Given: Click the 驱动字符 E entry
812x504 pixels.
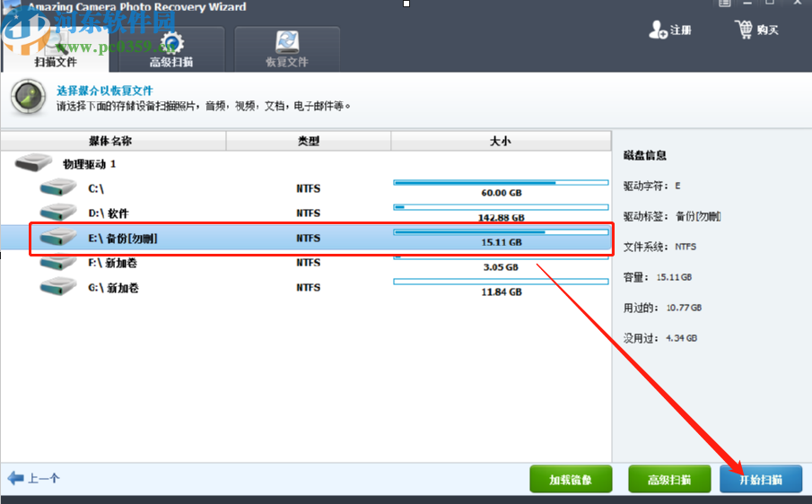Looking at the screenshot, I should click(652, 186).
